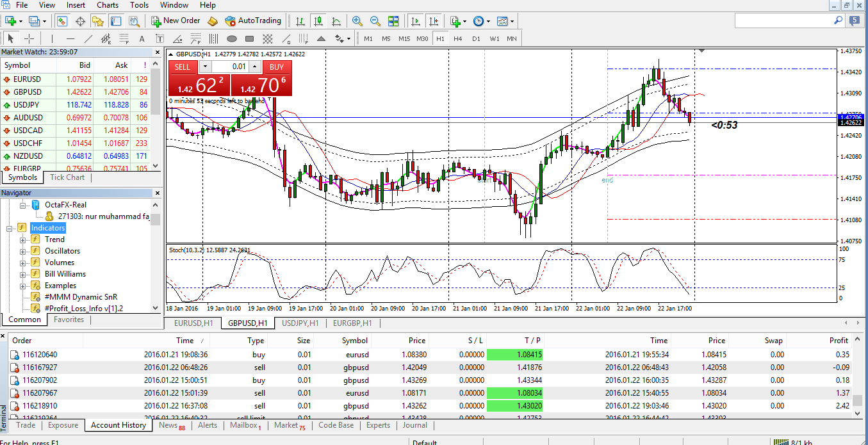This screenshot has width=868, height=445.
Task: Click the Tile Windows icon
Action: coord(393,20)
